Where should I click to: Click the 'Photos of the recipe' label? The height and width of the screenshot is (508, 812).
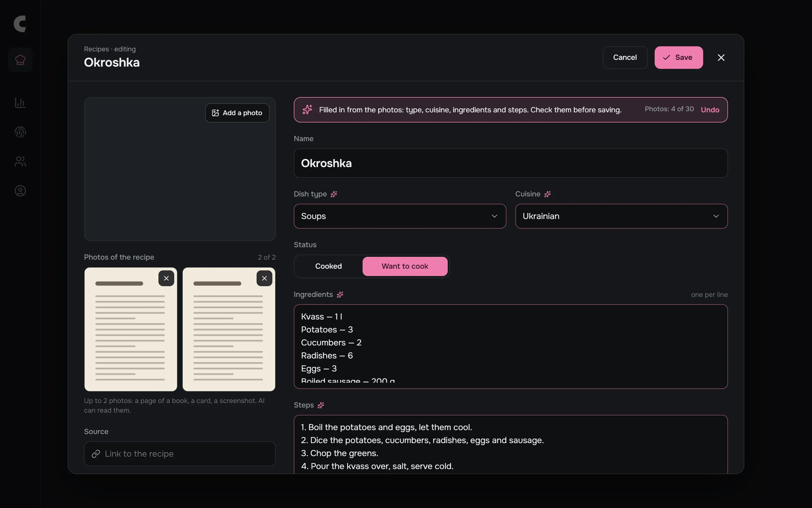pos(119,257)
